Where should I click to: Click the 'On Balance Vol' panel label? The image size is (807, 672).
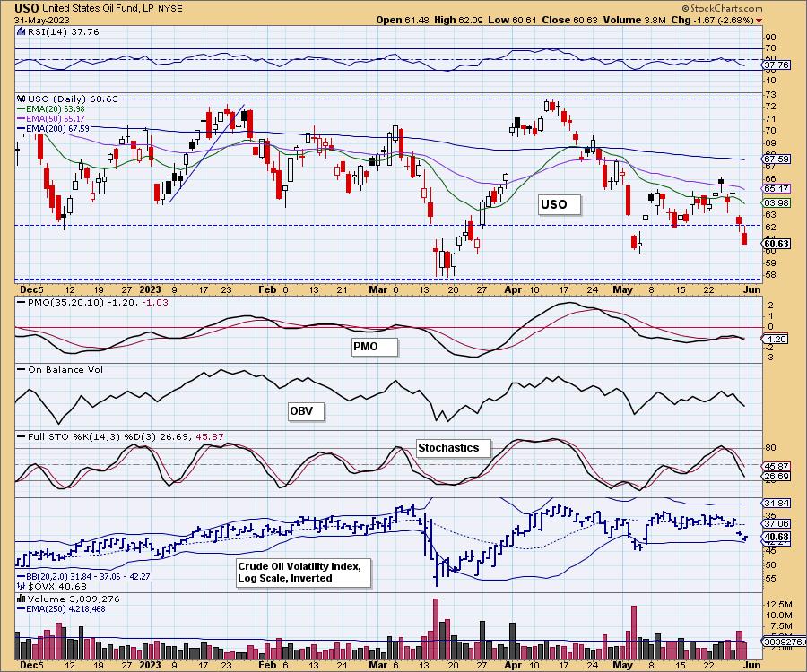[65, 370]
